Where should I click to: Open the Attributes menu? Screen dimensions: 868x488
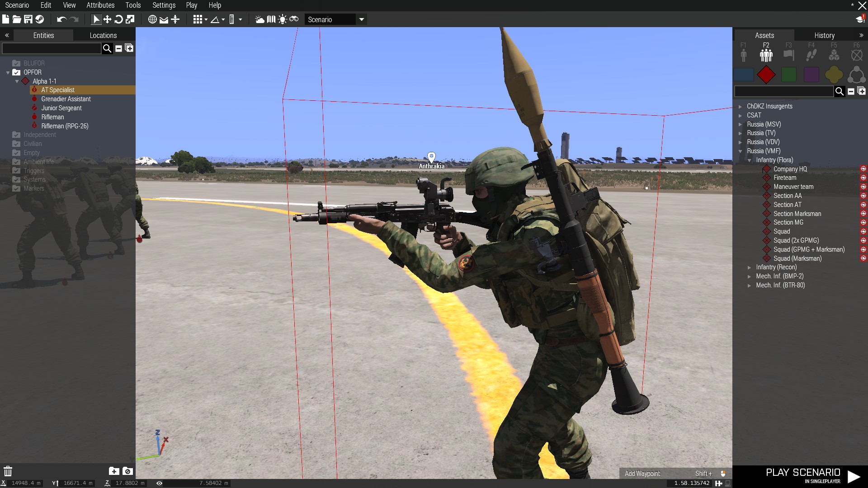[100, 5]
